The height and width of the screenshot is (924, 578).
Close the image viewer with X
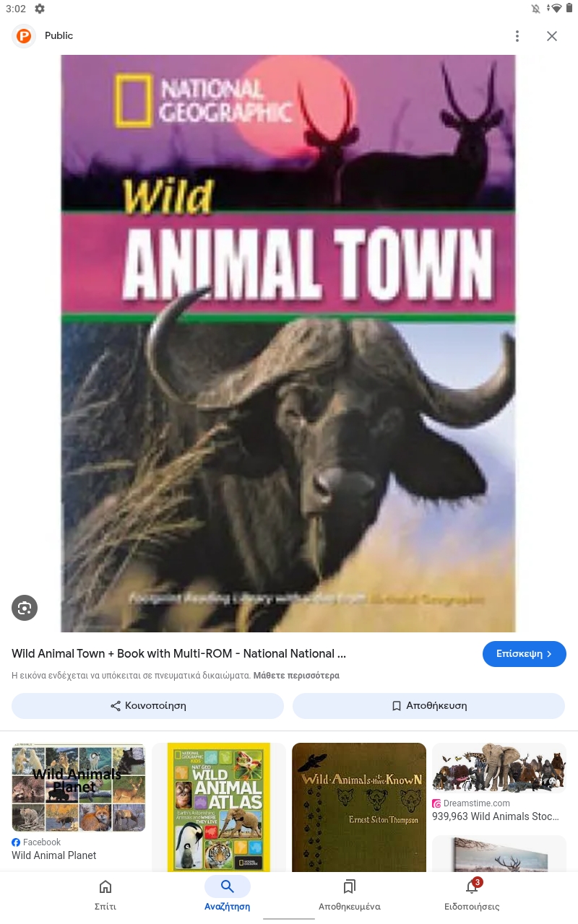click(x=552, y=36)
